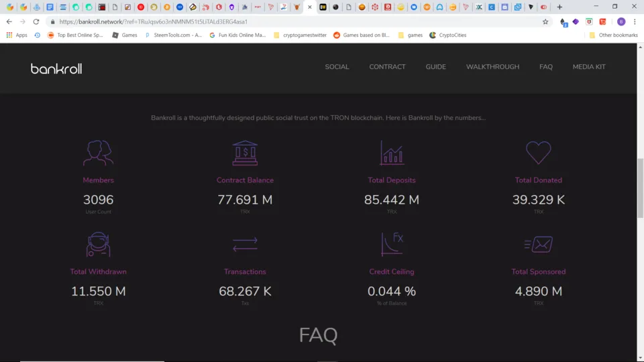Click the site padlock security icon
This screenshot has height=362, width=644.
click(52, 21)
